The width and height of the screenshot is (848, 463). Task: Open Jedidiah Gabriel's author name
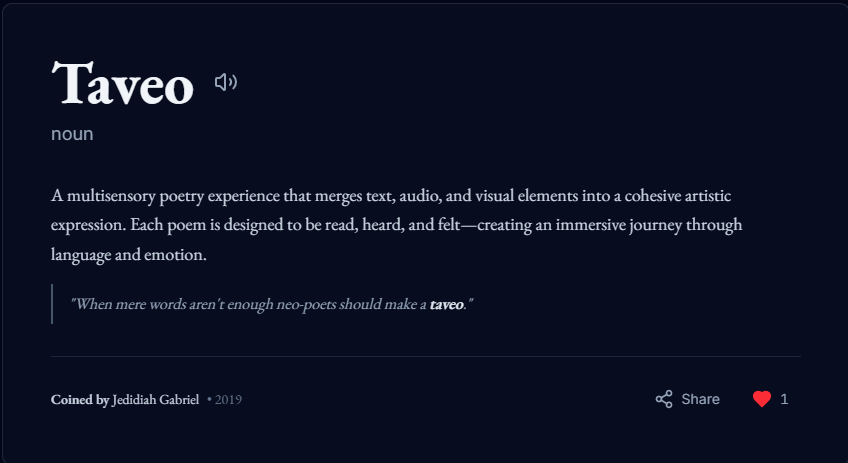point(156,400)
